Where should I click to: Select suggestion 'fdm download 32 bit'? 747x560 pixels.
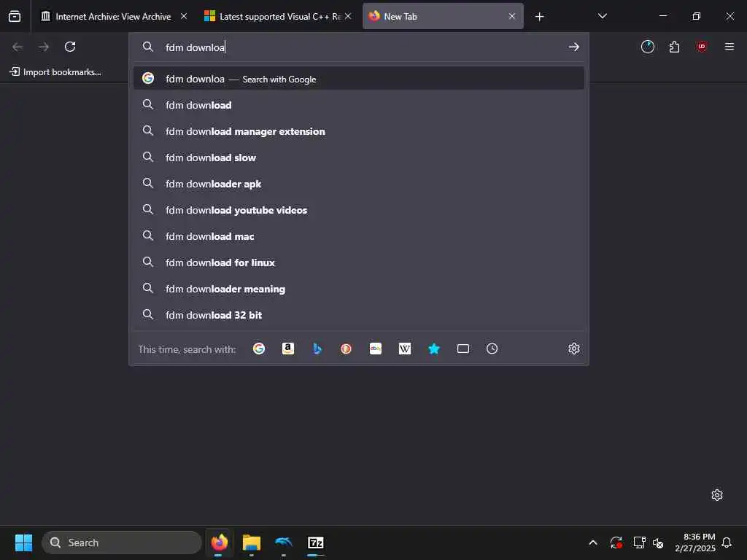pos(359,315)
